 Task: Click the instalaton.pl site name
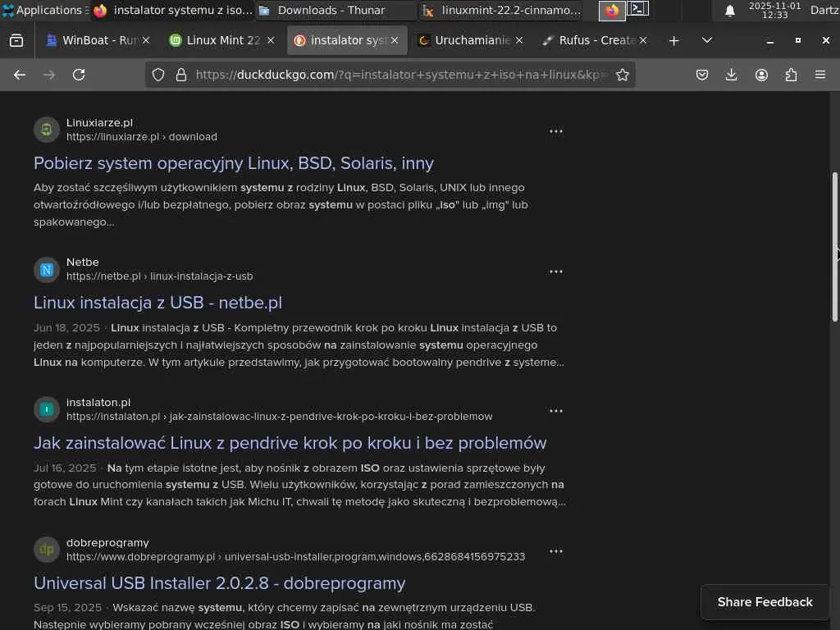tap(98, 402)
